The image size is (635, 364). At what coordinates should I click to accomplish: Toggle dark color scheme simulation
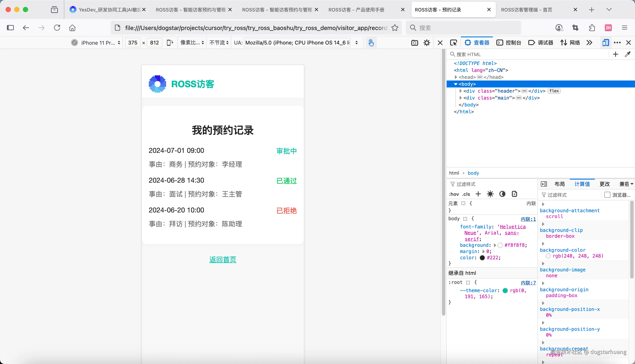pyautogui.click(x=502, y=194)
